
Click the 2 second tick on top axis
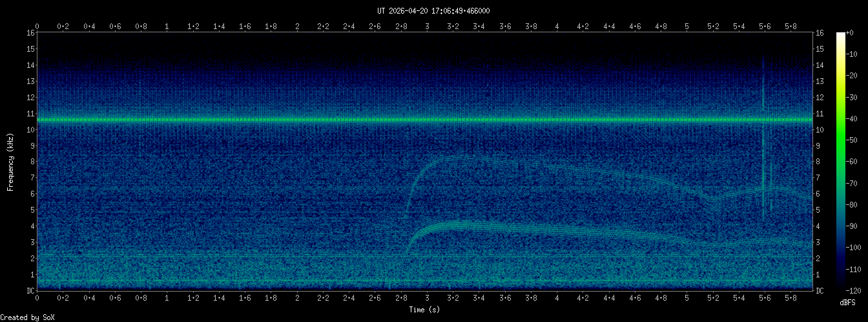click(297, 27)
